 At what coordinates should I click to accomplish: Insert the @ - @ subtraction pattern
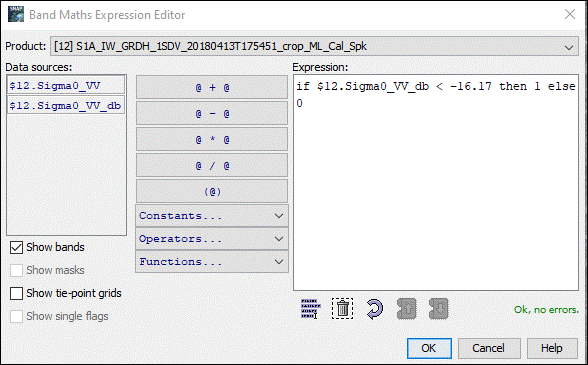[212, 113]
